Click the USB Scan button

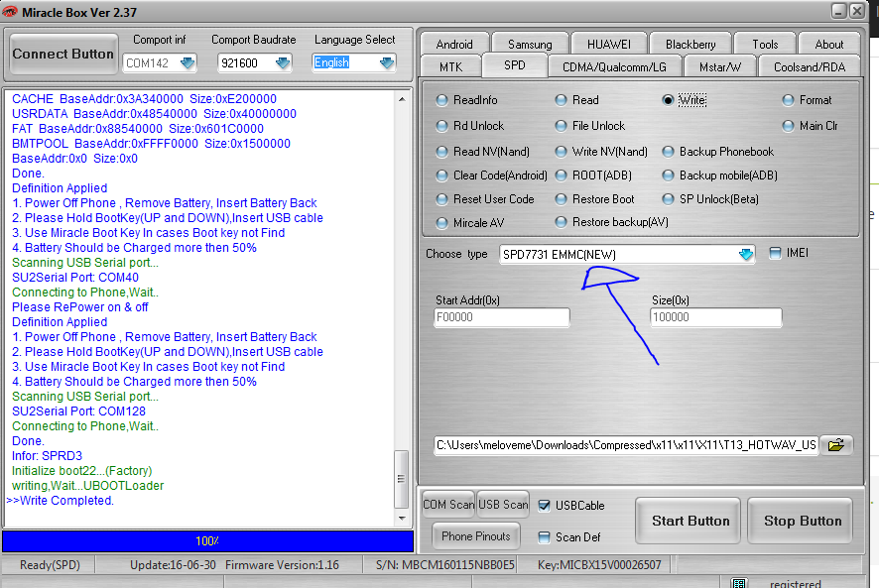click(x=503, y=504)
